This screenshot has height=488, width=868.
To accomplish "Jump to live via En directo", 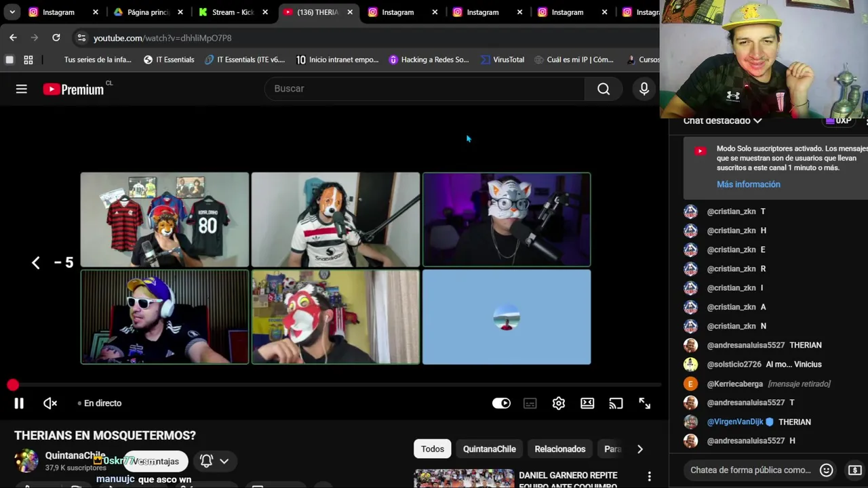I will [100, 403].
